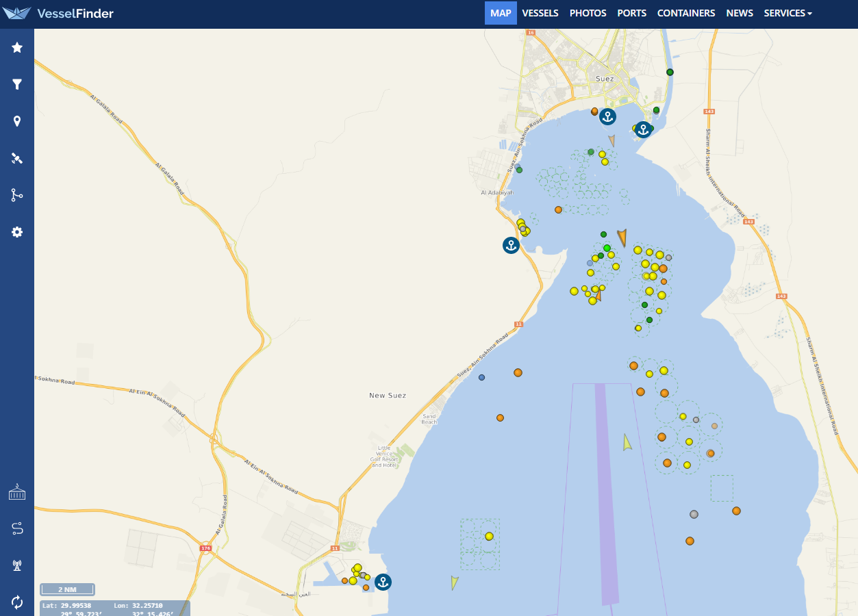Open the container ship icon in sidebar
Image resolution: width=858 pixels, height=616 pixels.
(x=17, y=492)
